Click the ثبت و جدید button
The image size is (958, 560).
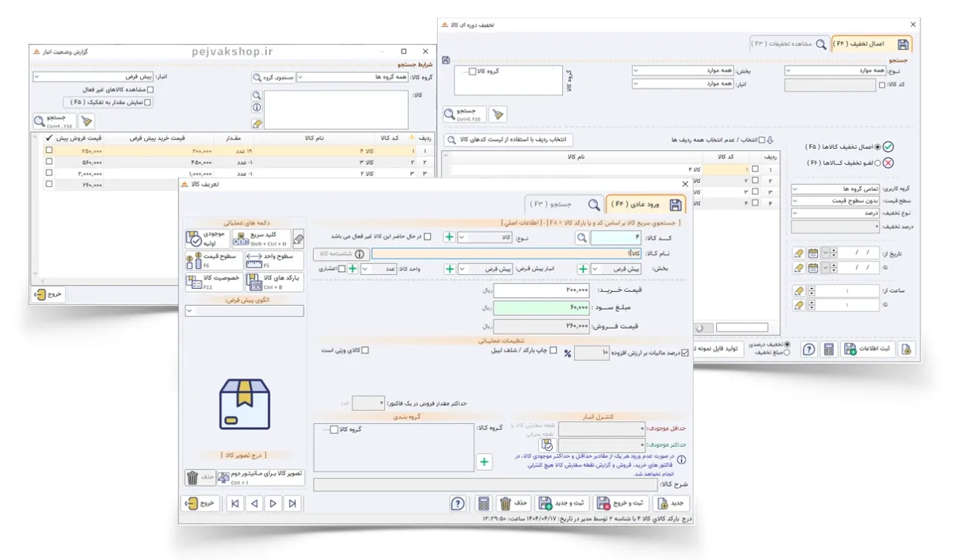[562, 503]
